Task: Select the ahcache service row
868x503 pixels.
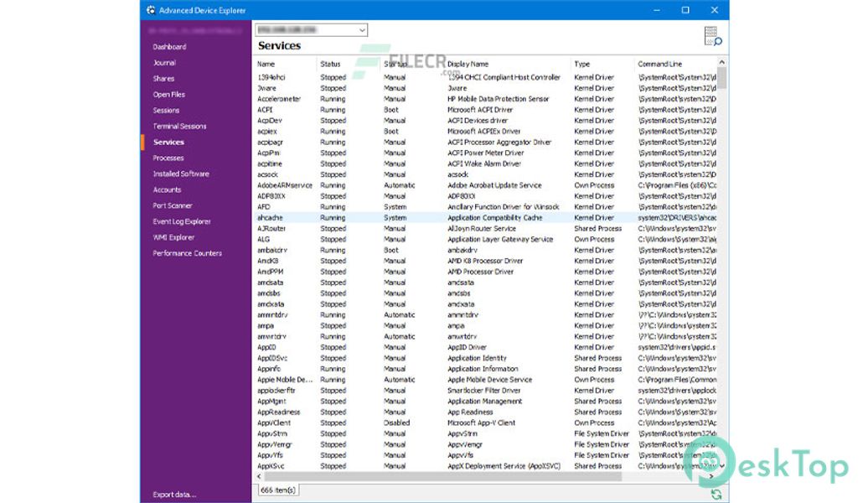Action: click(271, 218)
